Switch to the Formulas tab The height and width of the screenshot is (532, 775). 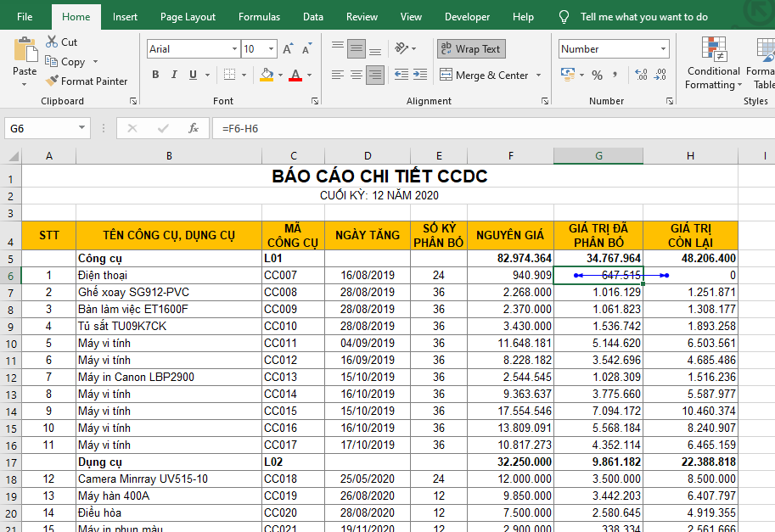pos(259,17)
